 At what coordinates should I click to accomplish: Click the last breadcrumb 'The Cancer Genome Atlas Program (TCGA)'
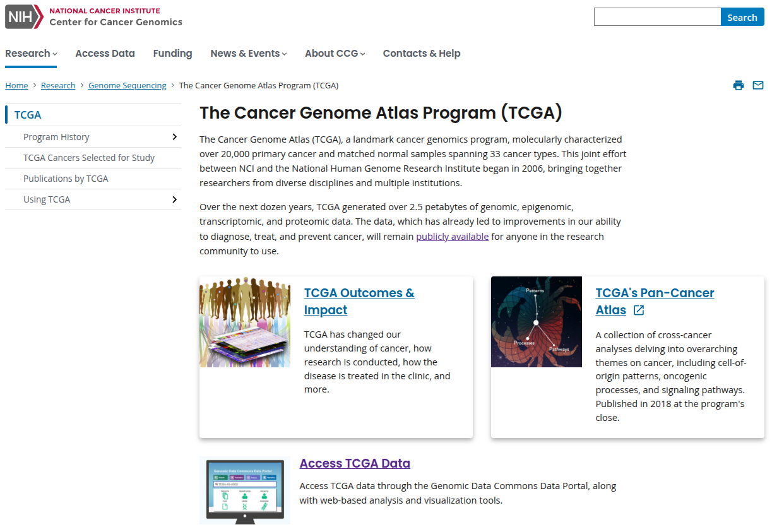[x=259, y=85]
